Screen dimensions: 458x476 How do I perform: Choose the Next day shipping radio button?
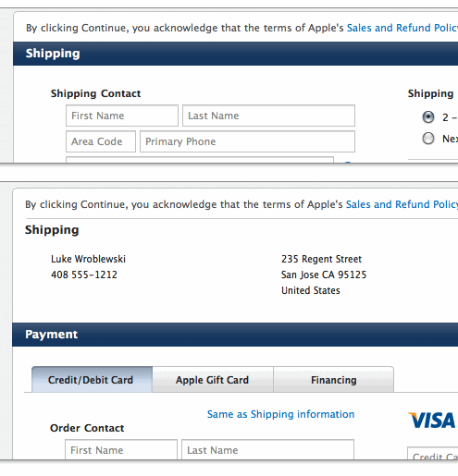(428, 139)
